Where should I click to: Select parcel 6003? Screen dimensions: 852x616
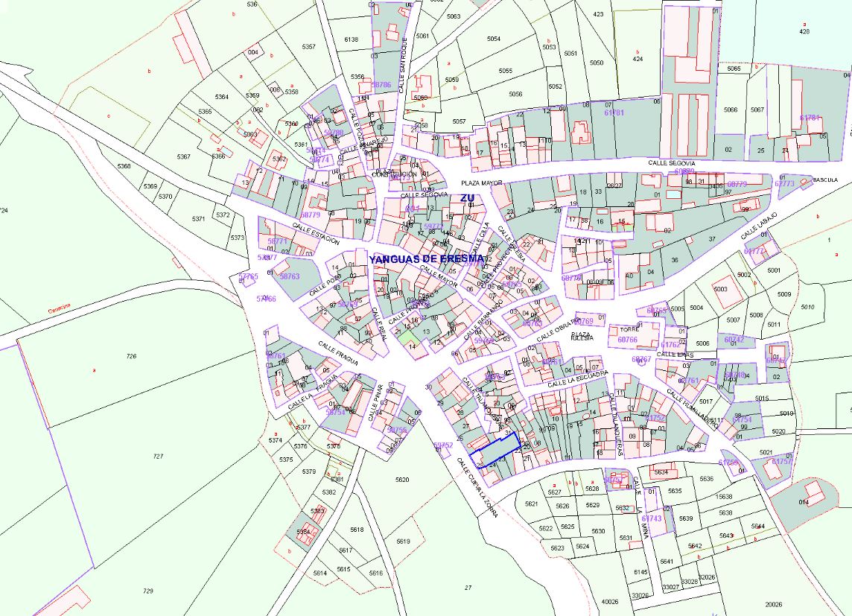[719, 289]
